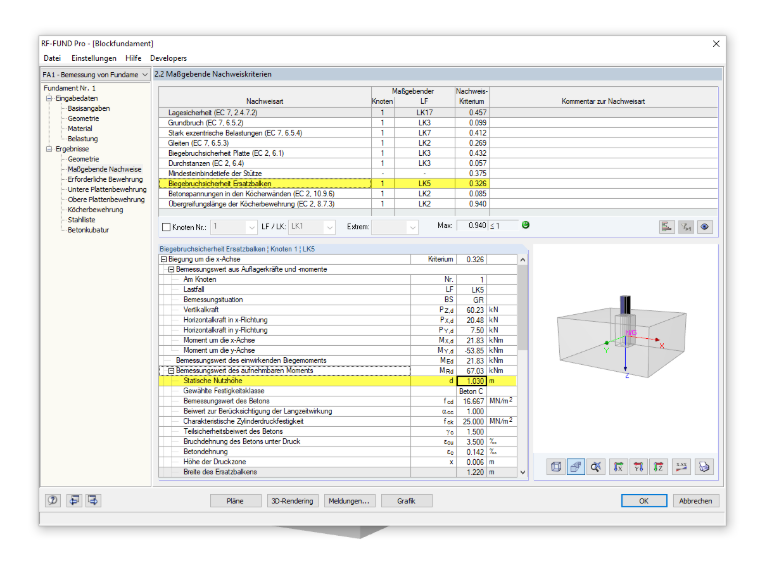Click the filter results icon
Image resolution: width=760 pixels, height=570 pixels.
pyautogui.click(x=686, y=226)
